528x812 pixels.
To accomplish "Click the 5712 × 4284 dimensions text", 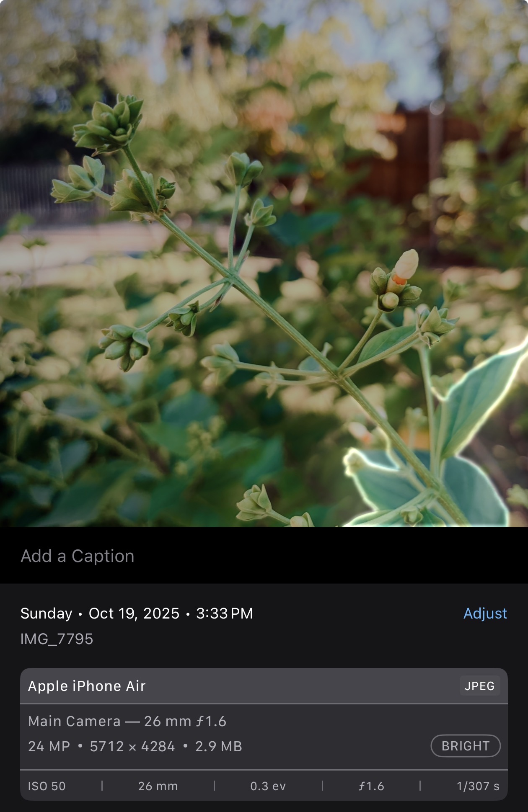I will (132, 746).
